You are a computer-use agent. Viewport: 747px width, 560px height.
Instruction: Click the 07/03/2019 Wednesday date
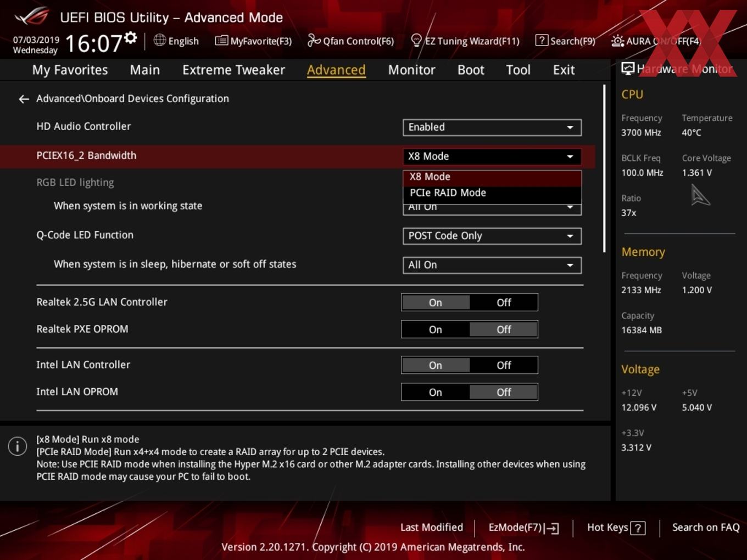click(36, 45)
